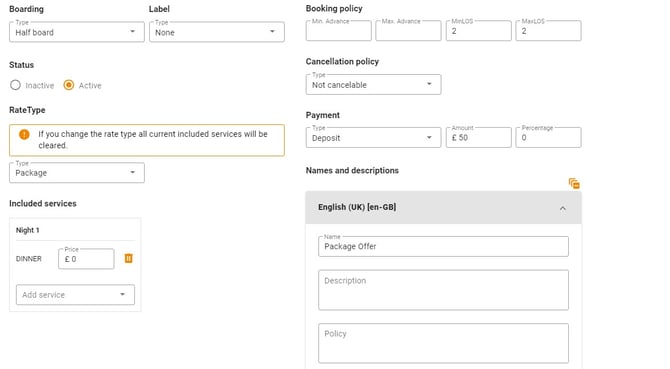Delete the DINNER service with trash icon
This screenshot has height=369, width=670.
click(x=128, y=258)
